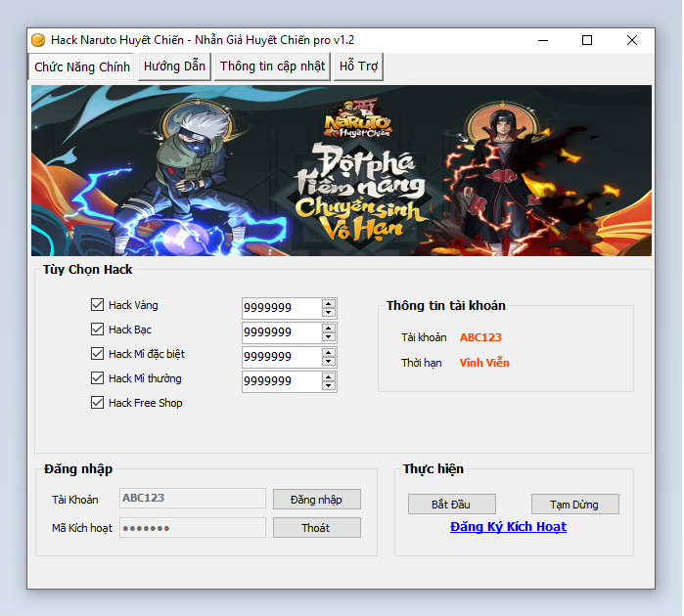The image size is (684, 616).
Task: Open the Hướng Dẫn tab
Action: click(x=174, y=66)
